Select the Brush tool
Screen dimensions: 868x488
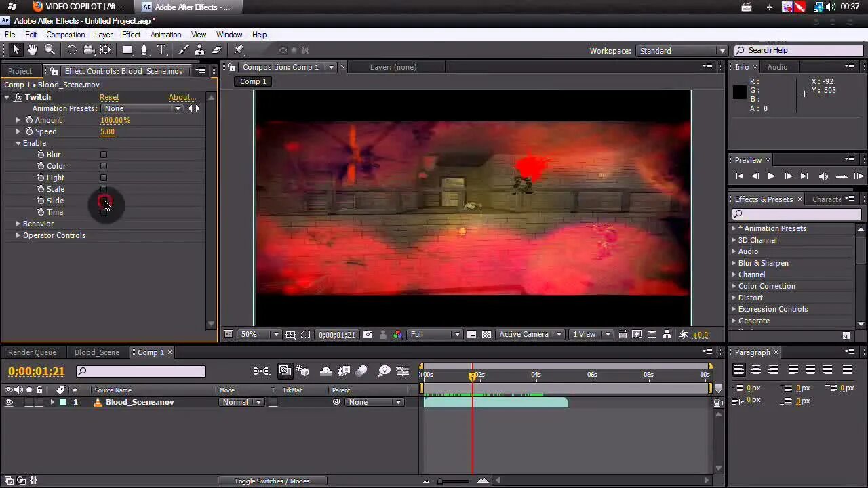pyautogui.click(x=183, y=50)
